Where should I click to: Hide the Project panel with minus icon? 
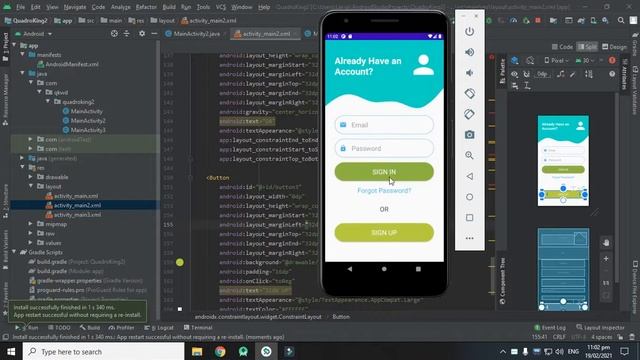(154, 33)
